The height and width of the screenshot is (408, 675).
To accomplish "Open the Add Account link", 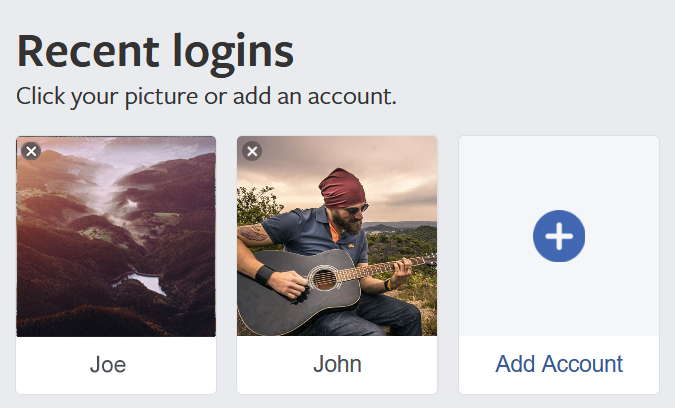I will coord(559,365).
